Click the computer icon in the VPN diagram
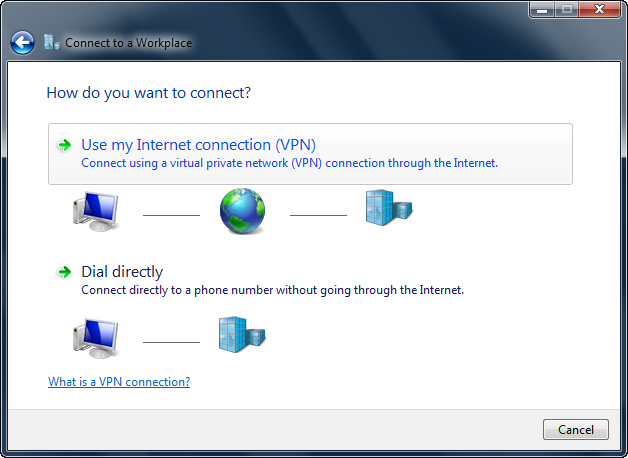Image resolution: width=628 pixels, height=458 pixels. click(95, 212)
